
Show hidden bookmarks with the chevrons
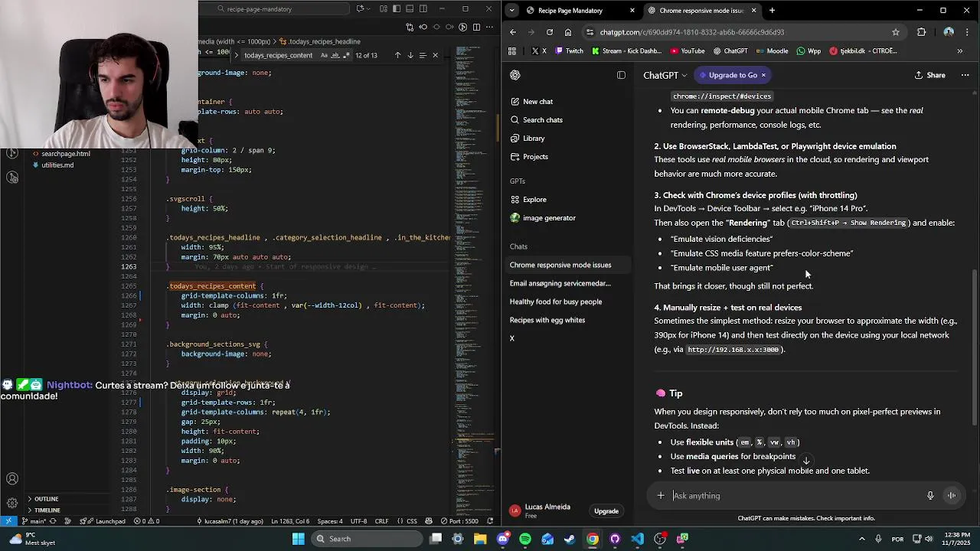[x=959, y=51]
